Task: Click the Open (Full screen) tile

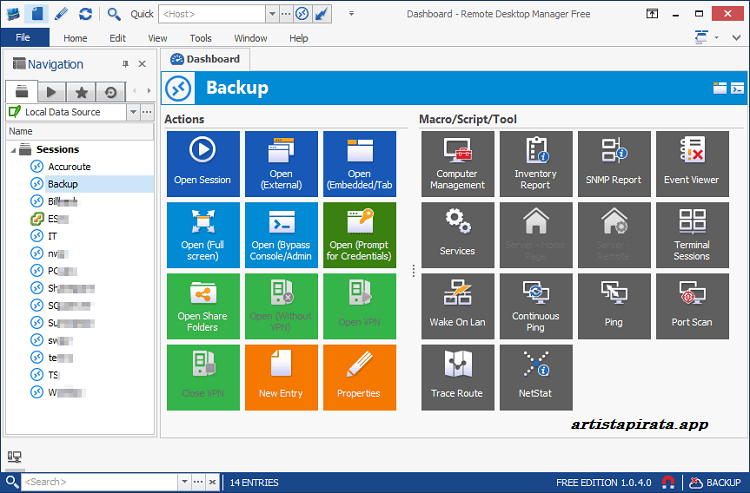Action: [x=203, y=235]
